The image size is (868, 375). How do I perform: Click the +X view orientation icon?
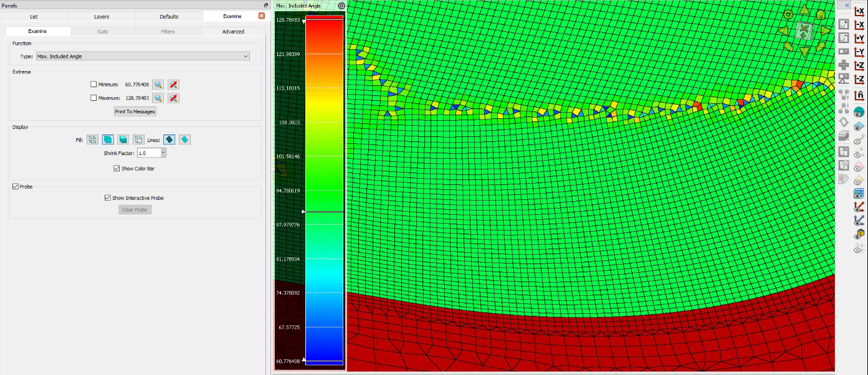[x=859, y=11]
